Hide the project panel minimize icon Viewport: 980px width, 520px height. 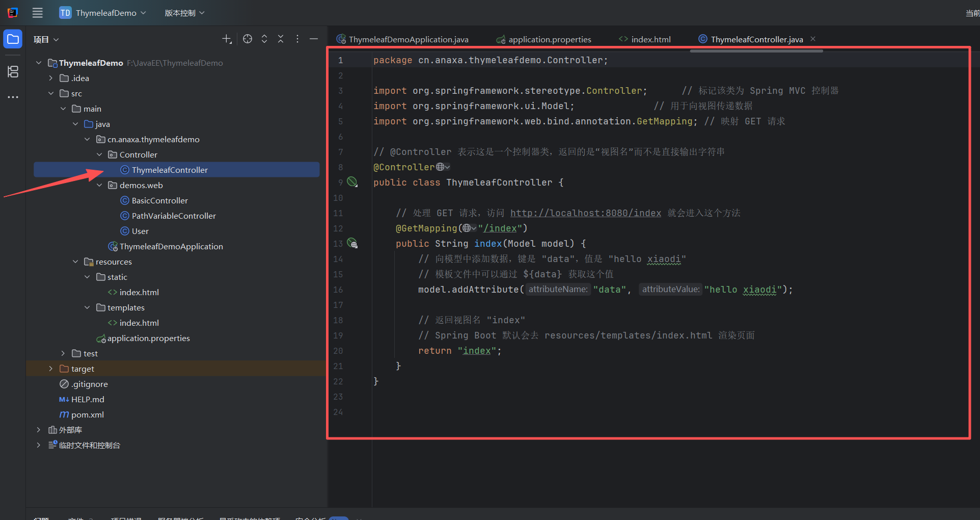[314, 39]
